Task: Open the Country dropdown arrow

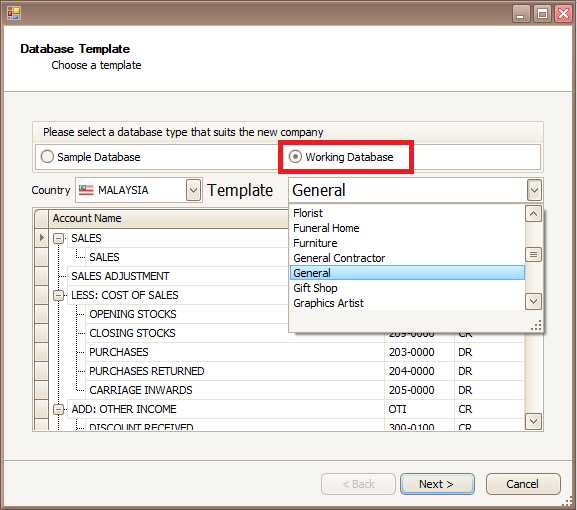Action: tap(194, 190)
